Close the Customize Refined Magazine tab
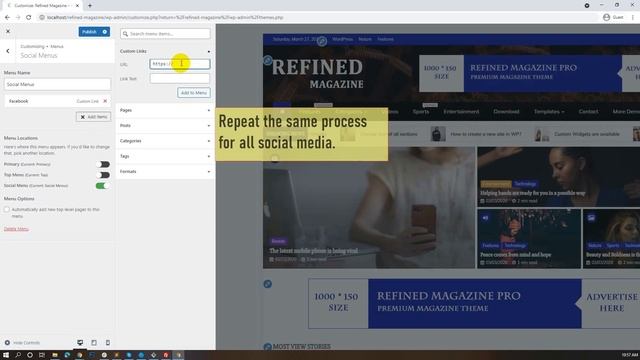The width and height of the screenshot is (640, 360). click(77, 6)
